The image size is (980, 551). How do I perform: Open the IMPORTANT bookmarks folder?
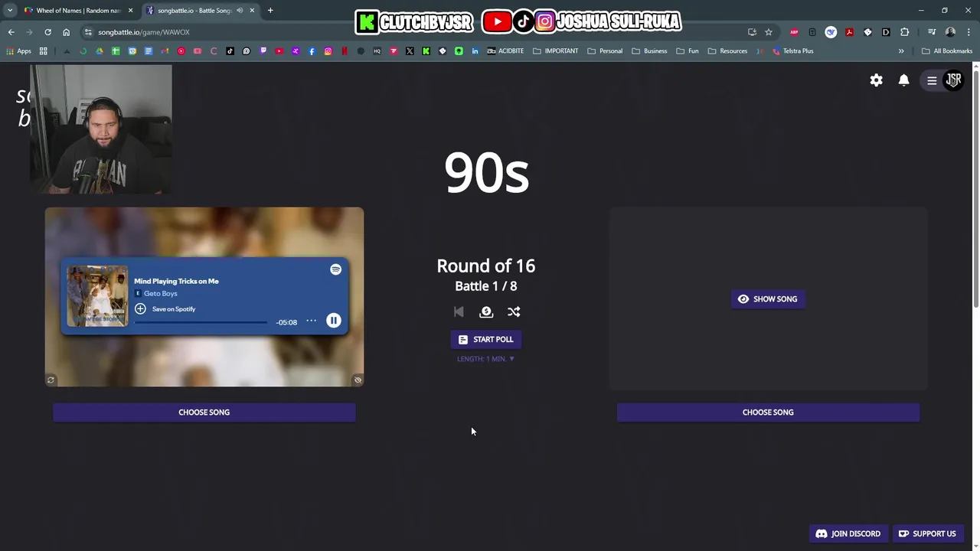pos(555,51)
